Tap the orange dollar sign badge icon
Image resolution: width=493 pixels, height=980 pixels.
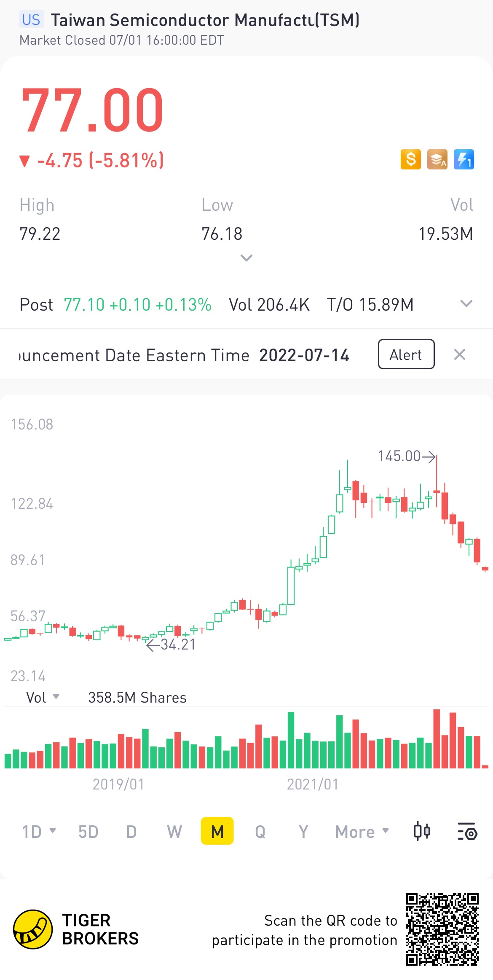pyautogui.click(x=410, y=160)
